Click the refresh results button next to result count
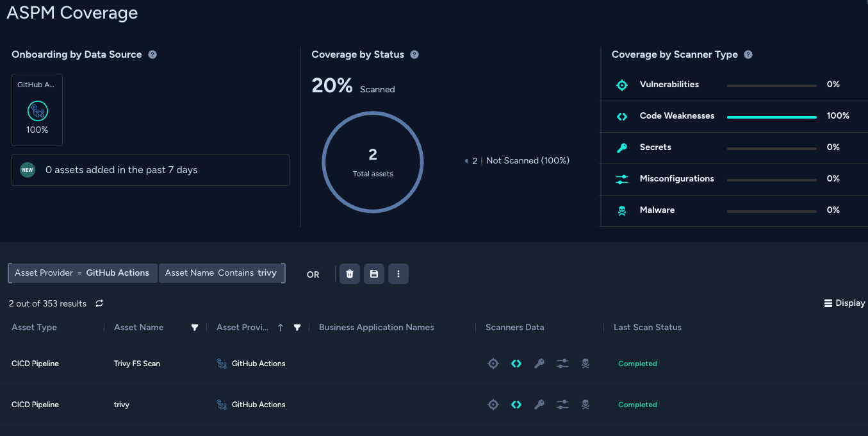This screenshot has height=436, width=868. (x=99, y=303)
